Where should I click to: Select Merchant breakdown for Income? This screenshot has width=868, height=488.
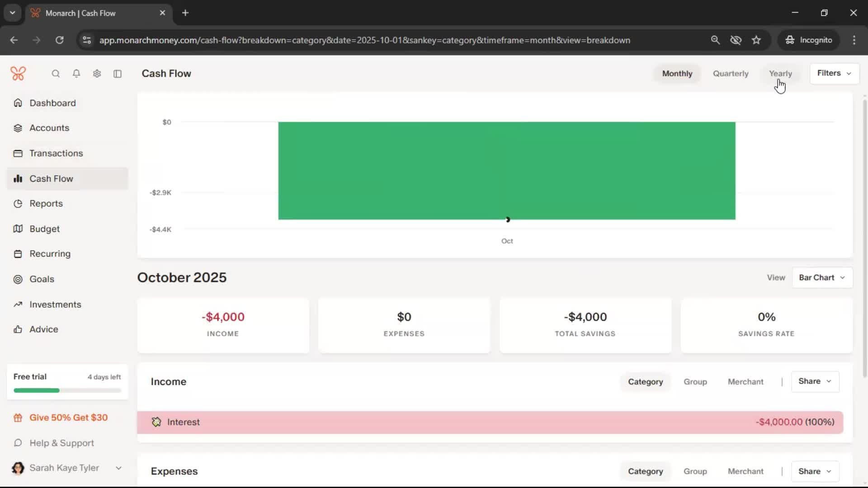[745, 382]
